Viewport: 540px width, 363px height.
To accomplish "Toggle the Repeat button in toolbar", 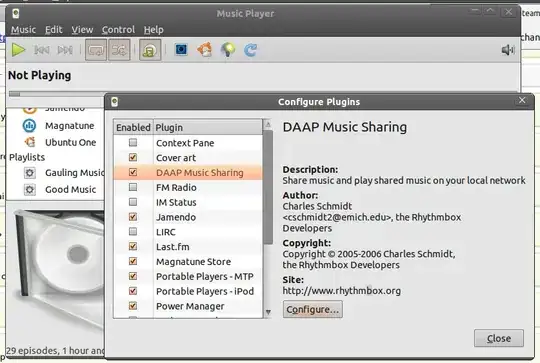I will [x=96, y=50].
